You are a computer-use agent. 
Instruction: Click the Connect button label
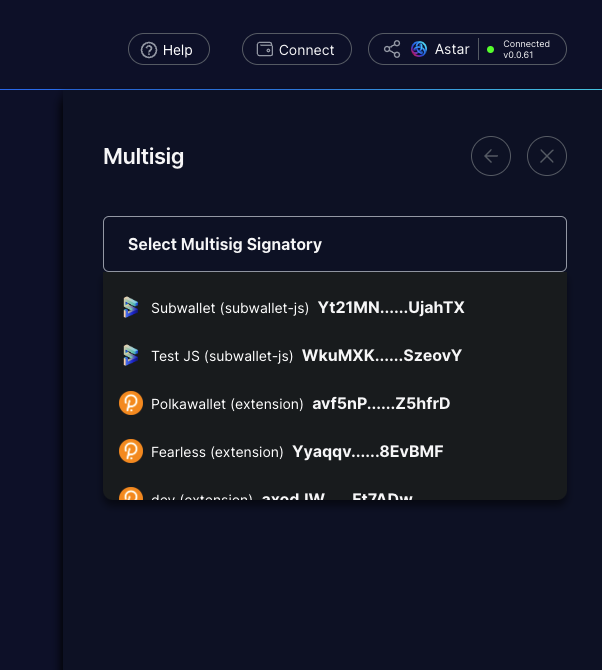coord(307,50)
